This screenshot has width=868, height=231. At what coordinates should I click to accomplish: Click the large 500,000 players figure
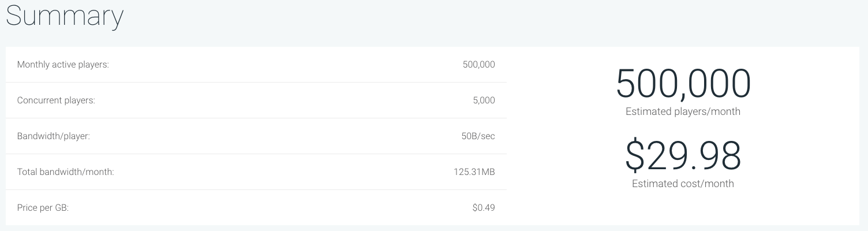pyautogui.click(x=683, y=84)
